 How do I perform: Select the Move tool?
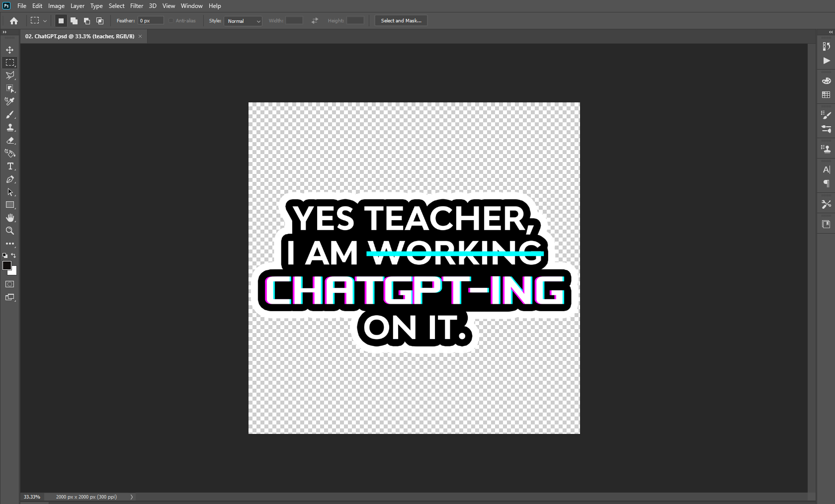coord(10,50)
